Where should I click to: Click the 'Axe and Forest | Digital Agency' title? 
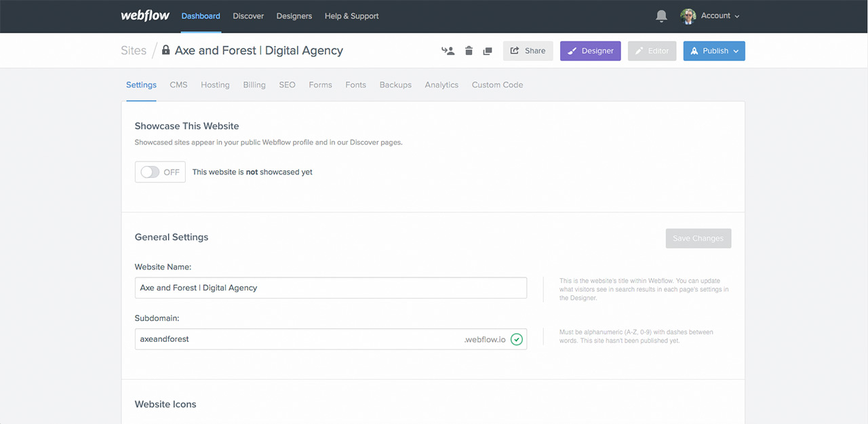[x=259, y=50]
